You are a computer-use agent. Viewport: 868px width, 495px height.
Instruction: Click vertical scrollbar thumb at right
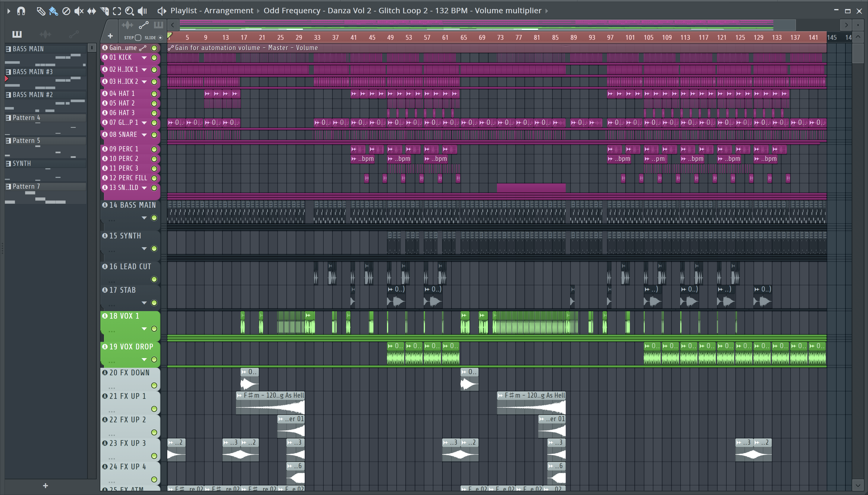pyautogui.click(x=858, y=53)
